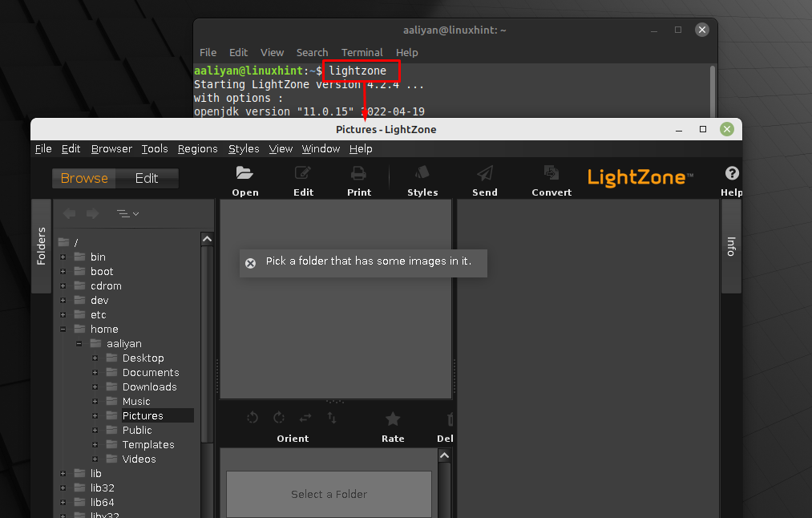Click the Edit pencil toolbar icon

[303, 173]
